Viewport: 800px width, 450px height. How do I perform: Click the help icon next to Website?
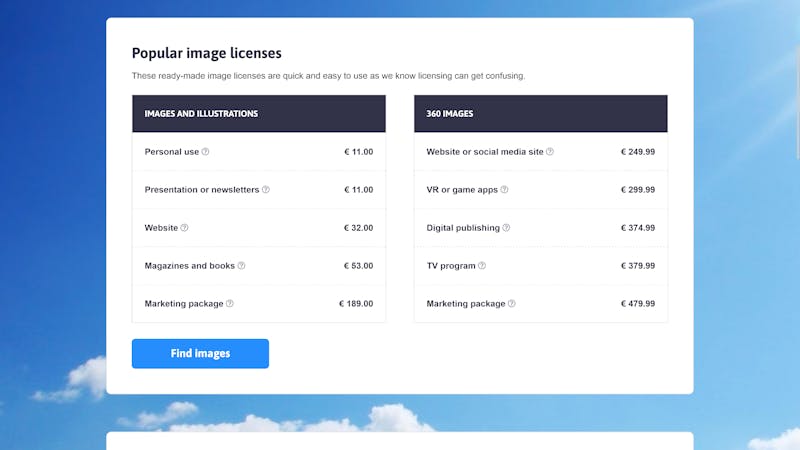[x=184, y=228]
